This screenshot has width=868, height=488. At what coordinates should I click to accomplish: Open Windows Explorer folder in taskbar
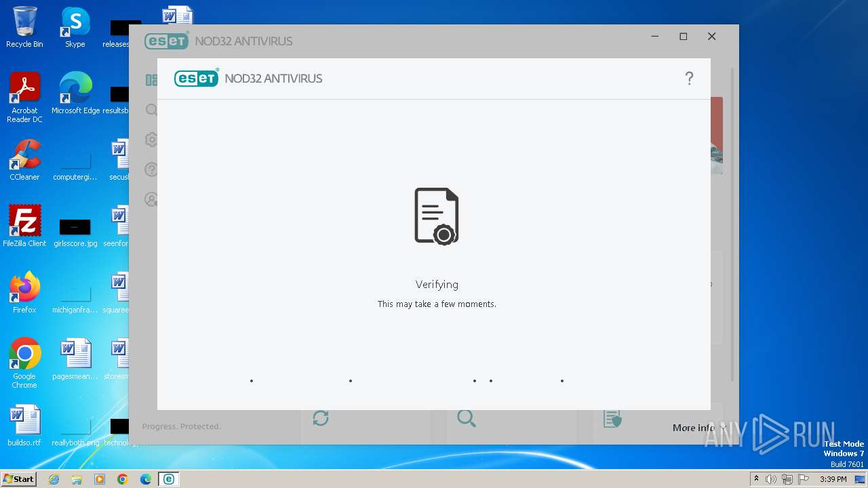click(77, 479)
